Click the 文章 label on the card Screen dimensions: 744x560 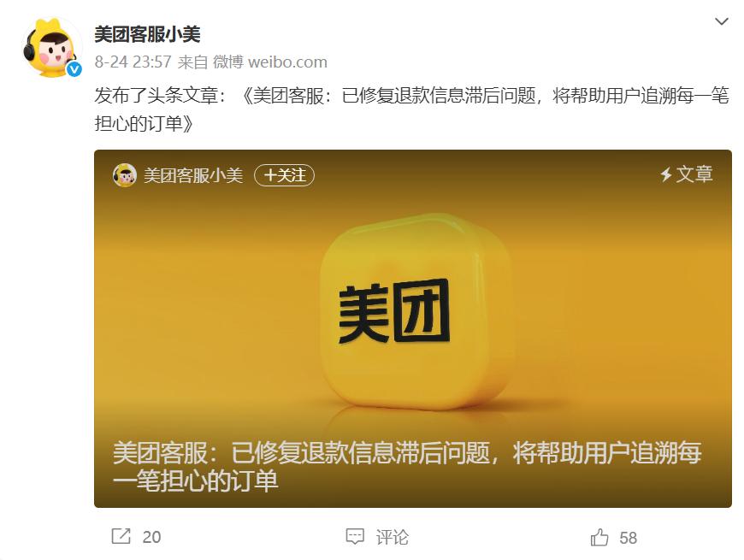[694, 174]
